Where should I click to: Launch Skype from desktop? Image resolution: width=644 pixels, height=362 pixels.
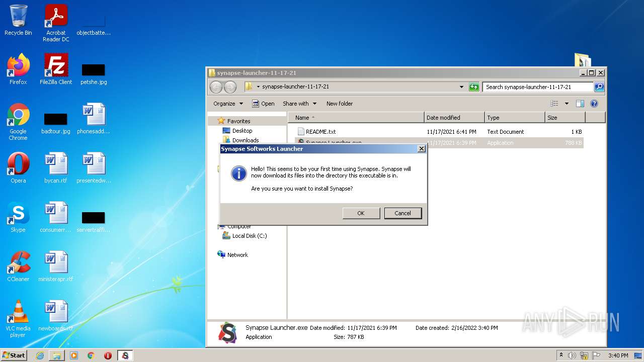[18, 217]
